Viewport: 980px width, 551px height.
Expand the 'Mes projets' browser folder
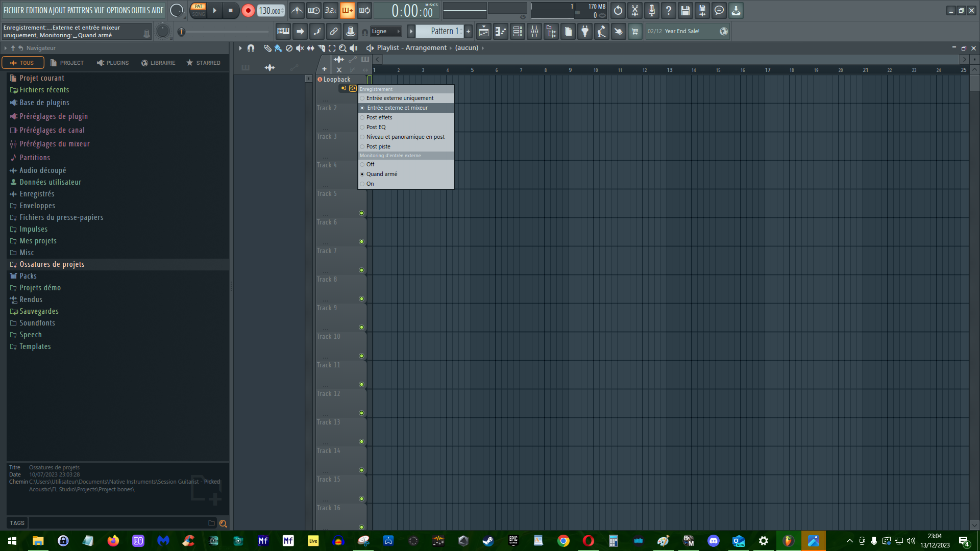point(38,241)
